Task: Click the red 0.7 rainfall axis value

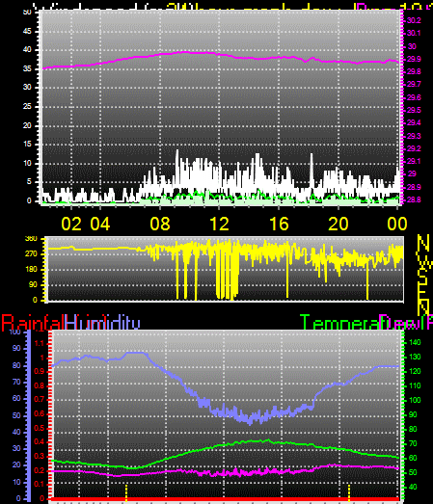Action: click(x=39, y=400)
